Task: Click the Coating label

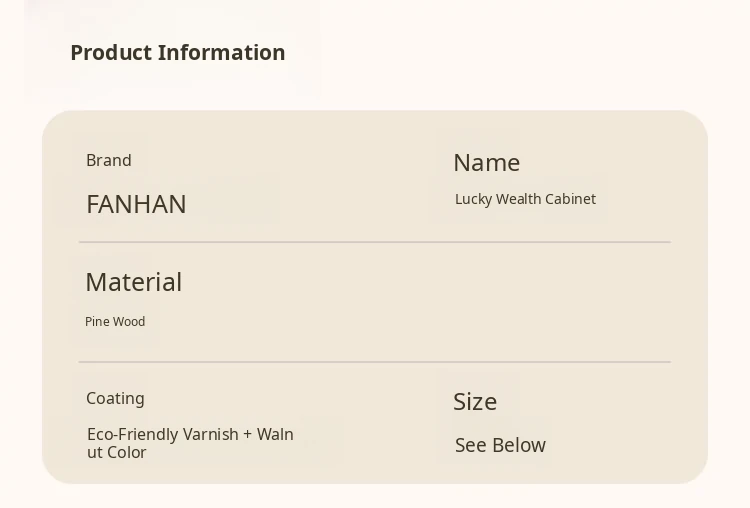Action: click(115, 398)
